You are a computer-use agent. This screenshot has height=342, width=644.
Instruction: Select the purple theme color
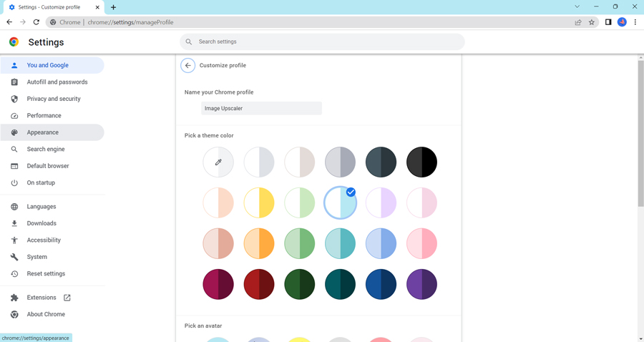click(x=421, y=284)
